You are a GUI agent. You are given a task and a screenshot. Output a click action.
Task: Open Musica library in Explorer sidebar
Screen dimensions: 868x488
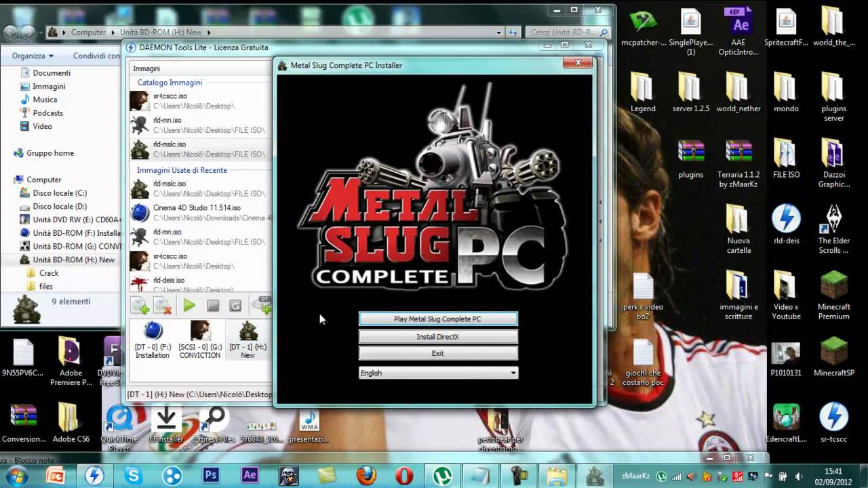pos(45,100)
